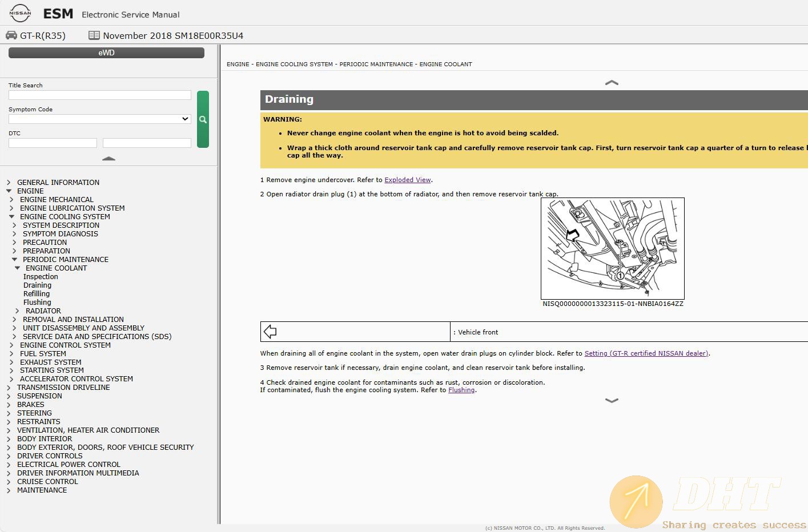Open ENGINE CONTROL SYSTEM section
Screen dimensions: 808x532
pos(65,345)
